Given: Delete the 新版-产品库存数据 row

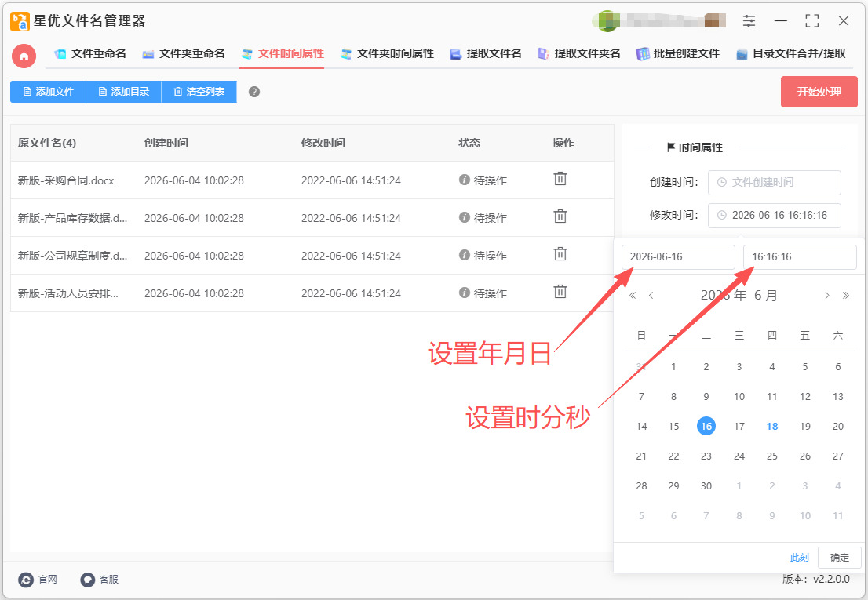Looking at the screenshot, I should pos(560,216).
